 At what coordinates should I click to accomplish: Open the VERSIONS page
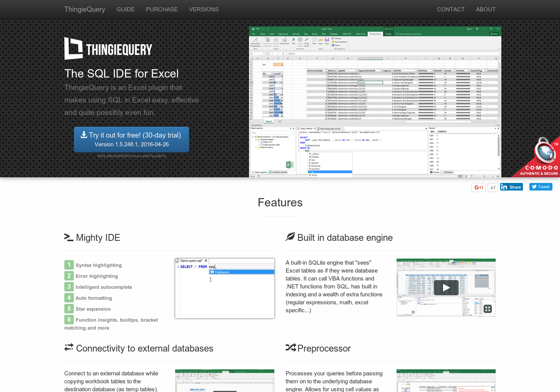pos(204,9)
